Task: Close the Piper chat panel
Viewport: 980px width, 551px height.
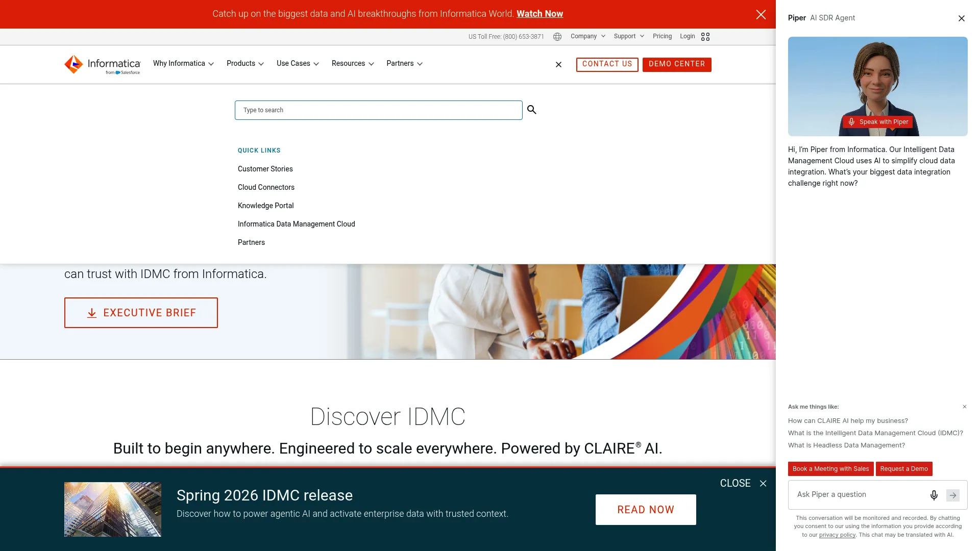Action: click(x=962, y=18)
